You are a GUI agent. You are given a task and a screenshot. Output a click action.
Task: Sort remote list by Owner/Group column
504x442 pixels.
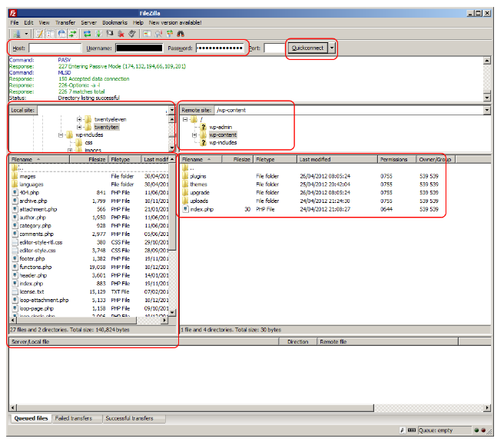point(436,160)
